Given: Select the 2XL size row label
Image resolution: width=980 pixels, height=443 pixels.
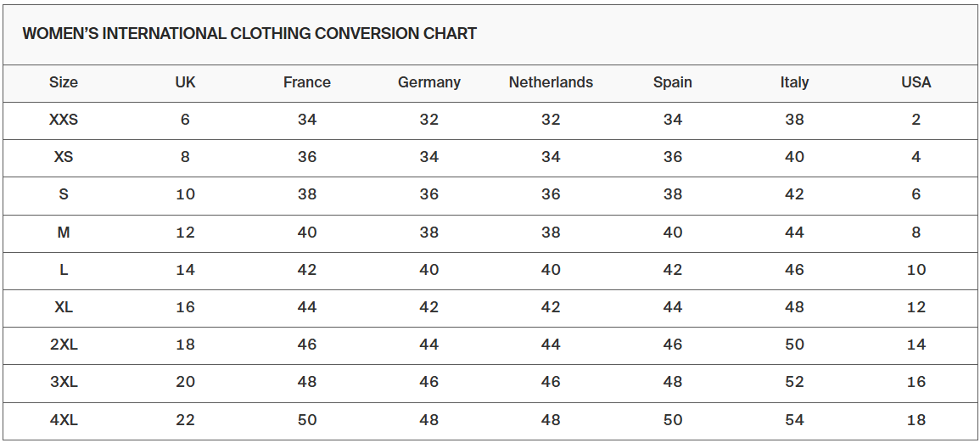Looking at the screenshot, I should point(64,345).
